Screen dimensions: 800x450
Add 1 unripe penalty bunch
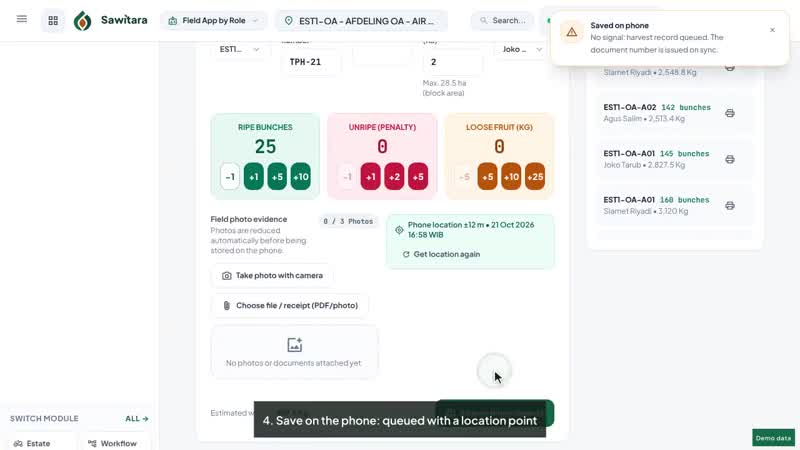(370, 177)
